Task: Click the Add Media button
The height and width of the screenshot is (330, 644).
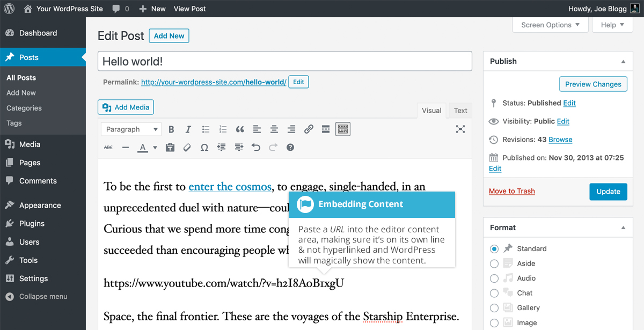Action: [x=126, y=107]
